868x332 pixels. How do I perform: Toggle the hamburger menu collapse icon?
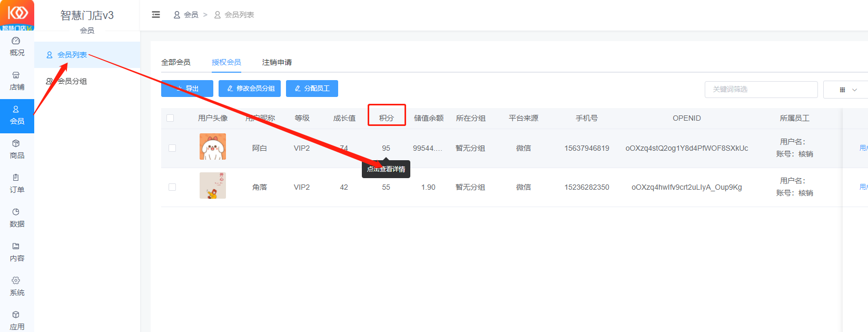click(x=156, y=15)
